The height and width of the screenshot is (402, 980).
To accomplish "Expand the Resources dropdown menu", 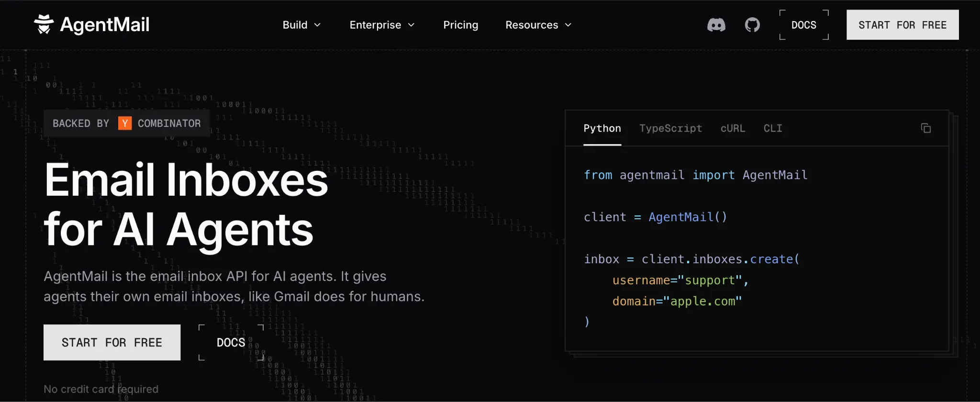I will tap(538, 25).
